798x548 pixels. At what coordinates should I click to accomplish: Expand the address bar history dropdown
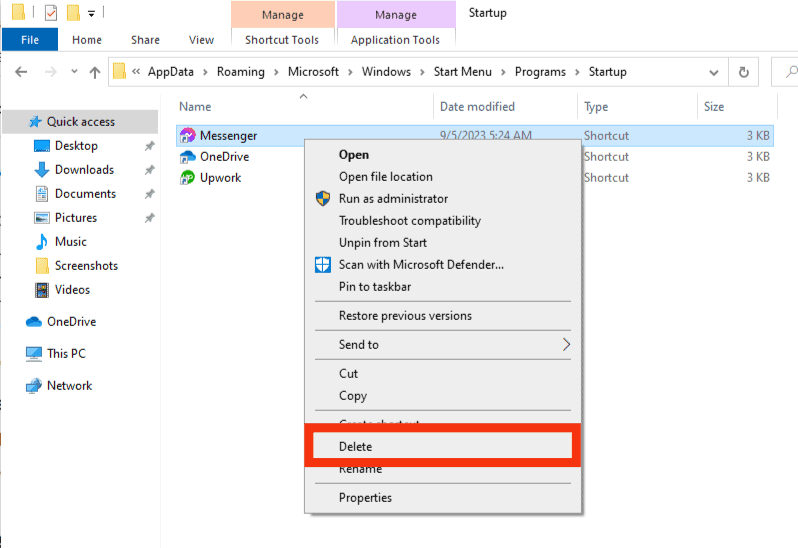(714, 73)
